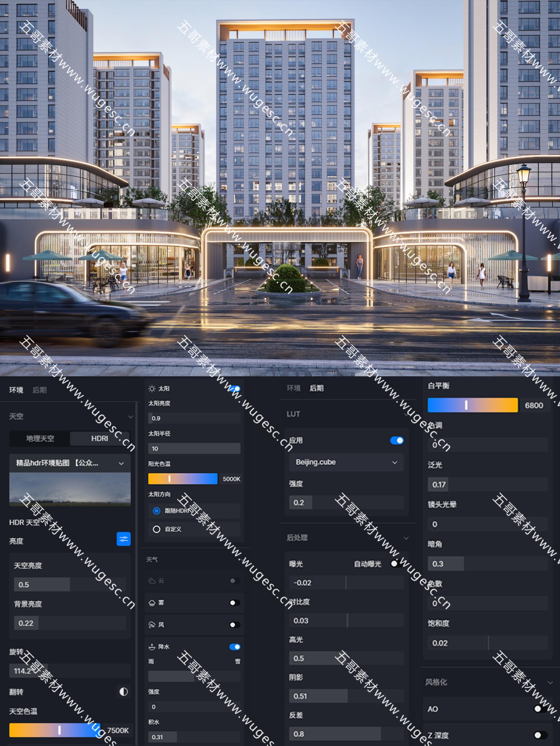This screenshot has height=746, width=560.
Task: Click the 色调 0 field
Action: click(x=488, y=445)
